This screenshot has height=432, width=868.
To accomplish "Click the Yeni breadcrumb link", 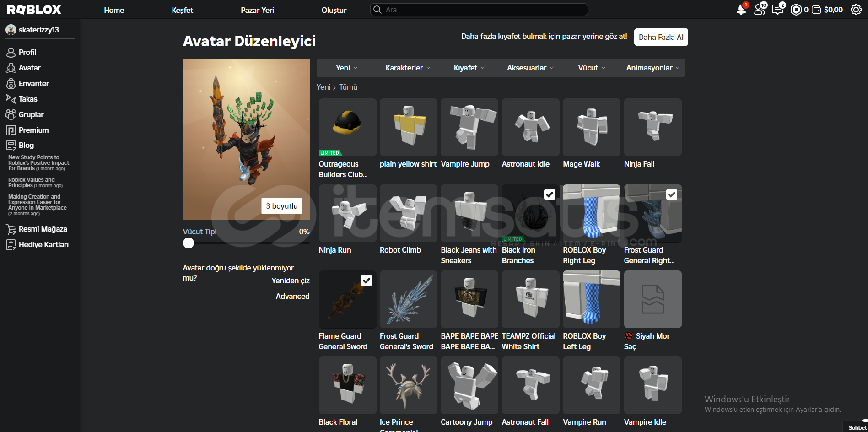I will pyautogui.click(x=323, y=87).
